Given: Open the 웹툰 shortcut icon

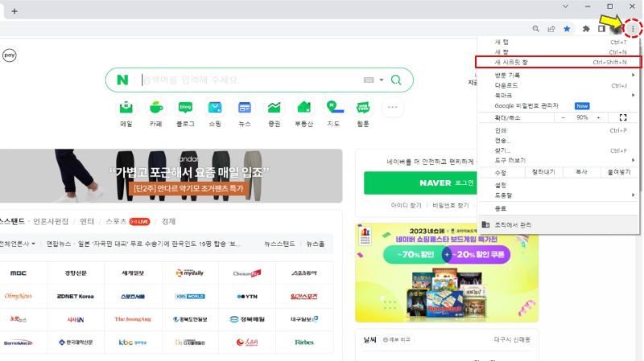Looking at the screenshot, I should point(363,108).
